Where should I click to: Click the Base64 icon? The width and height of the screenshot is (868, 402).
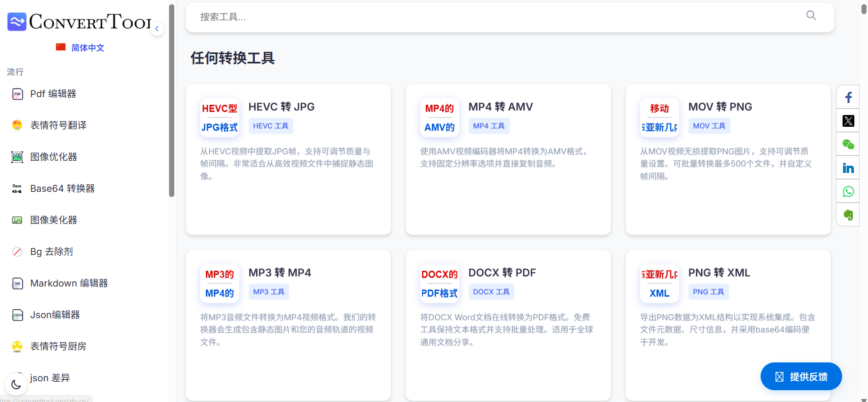pyautogui.click(x=17, y=189)
